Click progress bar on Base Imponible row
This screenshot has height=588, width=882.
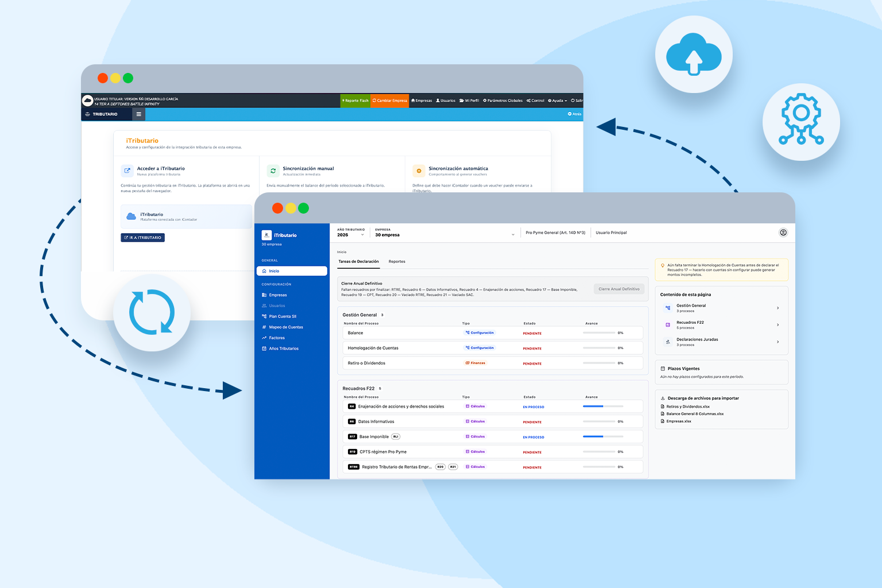[603, 436]
